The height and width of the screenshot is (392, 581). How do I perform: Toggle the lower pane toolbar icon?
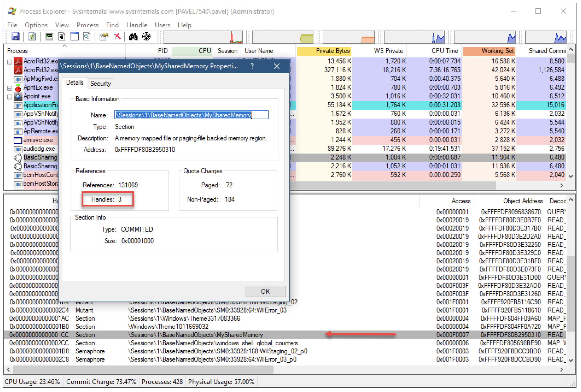(x=74, y=37)
